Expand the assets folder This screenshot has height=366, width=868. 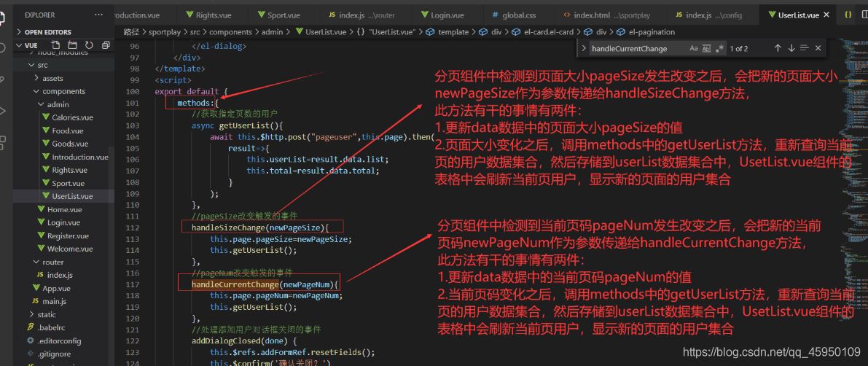tap(52, 78)
